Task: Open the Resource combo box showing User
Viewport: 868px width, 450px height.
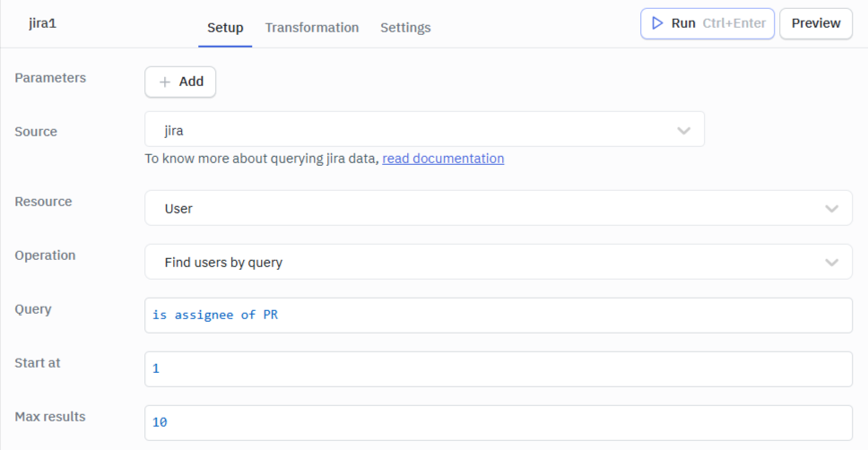Action: click(x=499, y=208)
